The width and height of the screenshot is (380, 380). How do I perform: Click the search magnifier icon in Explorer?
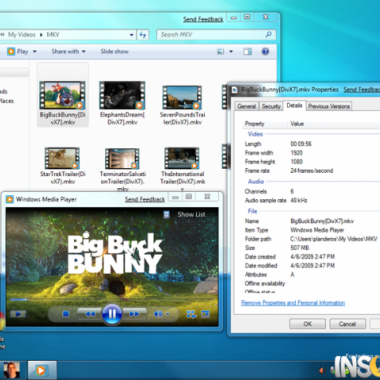pyautogui.click(x=268, y=34)
